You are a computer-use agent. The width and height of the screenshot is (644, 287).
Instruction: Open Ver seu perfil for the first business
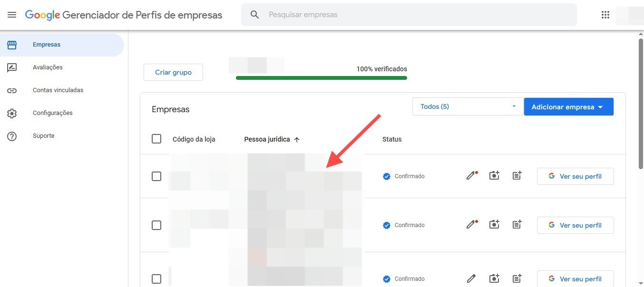575,176
